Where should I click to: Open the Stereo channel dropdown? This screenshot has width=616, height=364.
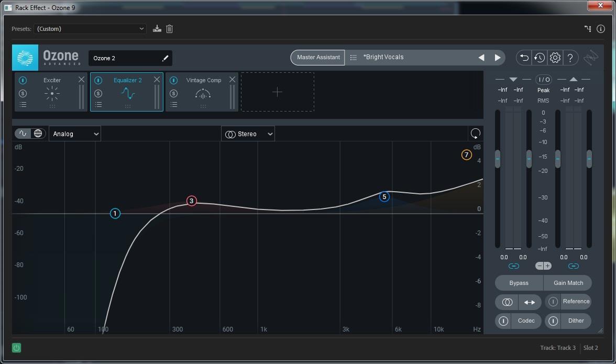248,134
